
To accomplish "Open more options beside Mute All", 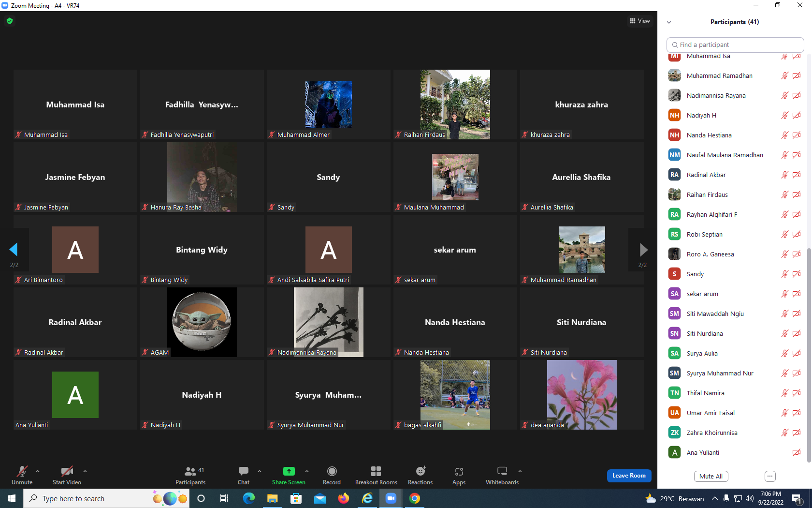I will pos(770,476).
